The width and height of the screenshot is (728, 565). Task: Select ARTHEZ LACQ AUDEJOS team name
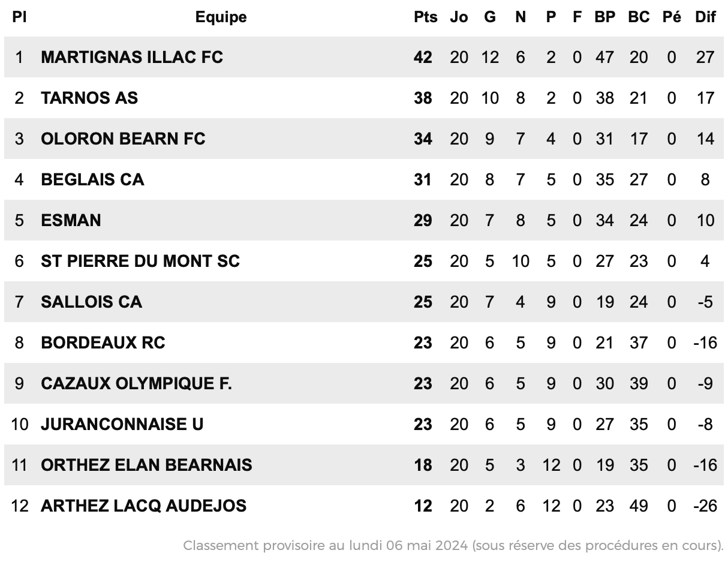[143, 506]
